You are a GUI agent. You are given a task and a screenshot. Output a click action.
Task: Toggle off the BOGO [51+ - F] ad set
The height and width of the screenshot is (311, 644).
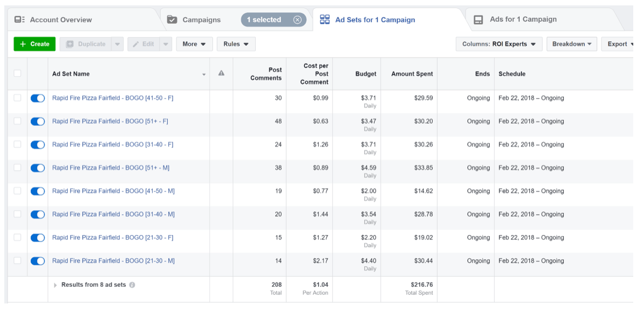pyautogui.click(x=38, y=122)
